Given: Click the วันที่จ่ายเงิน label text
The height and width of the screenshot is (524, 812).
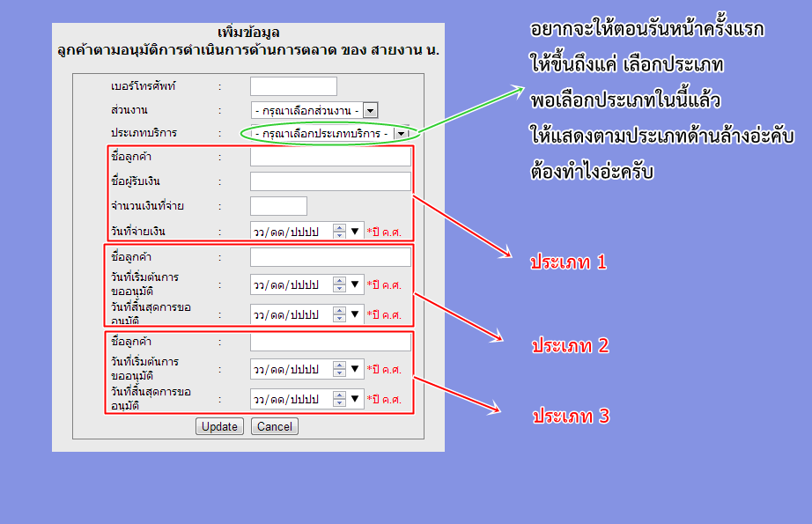Looking at the screenshot, I should tap(138, 231).
